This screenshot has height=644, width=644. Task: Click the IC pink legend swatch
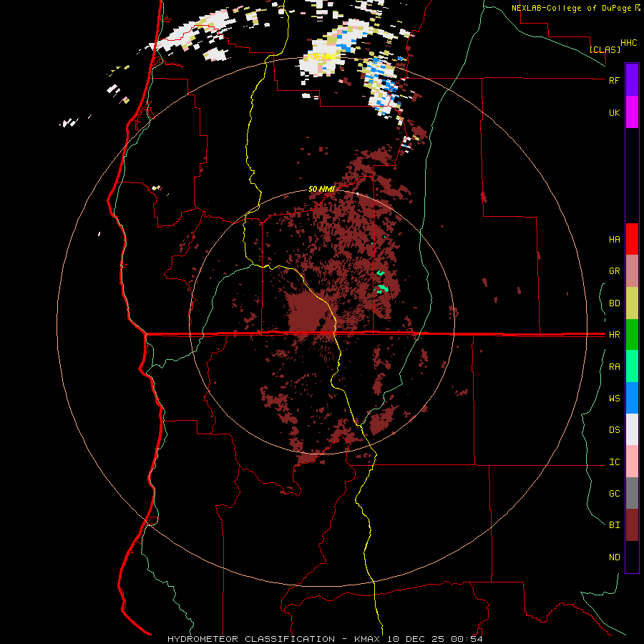[632, 462]
